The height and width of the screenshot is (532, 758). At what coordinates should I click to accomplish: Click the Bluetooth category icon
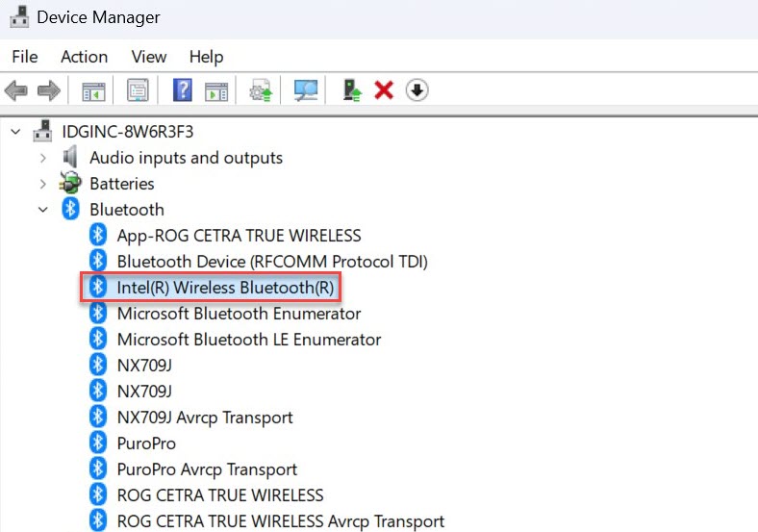pyautogui.click(x=70, y=209)
